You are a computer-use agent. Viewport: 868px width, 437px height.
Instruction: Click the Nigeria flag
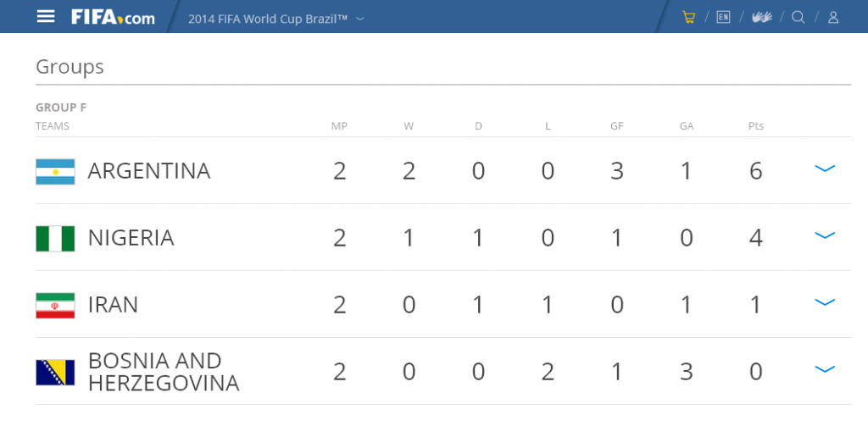coord(55,239)
